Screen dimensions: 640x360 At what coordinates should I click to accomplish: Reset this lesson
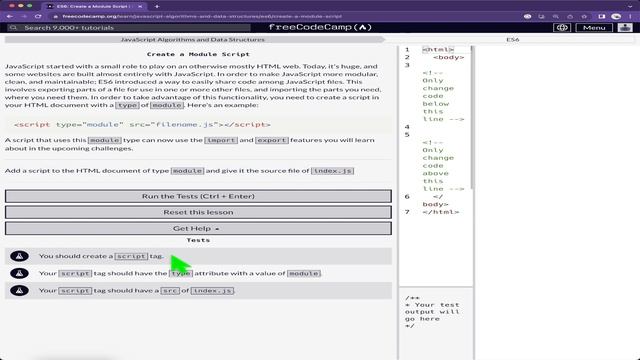[x=198, y=212]
